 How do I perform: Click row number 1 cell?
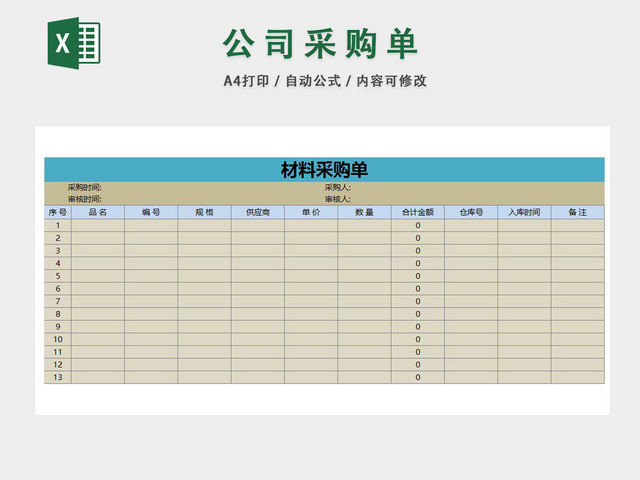click(58, 225)
